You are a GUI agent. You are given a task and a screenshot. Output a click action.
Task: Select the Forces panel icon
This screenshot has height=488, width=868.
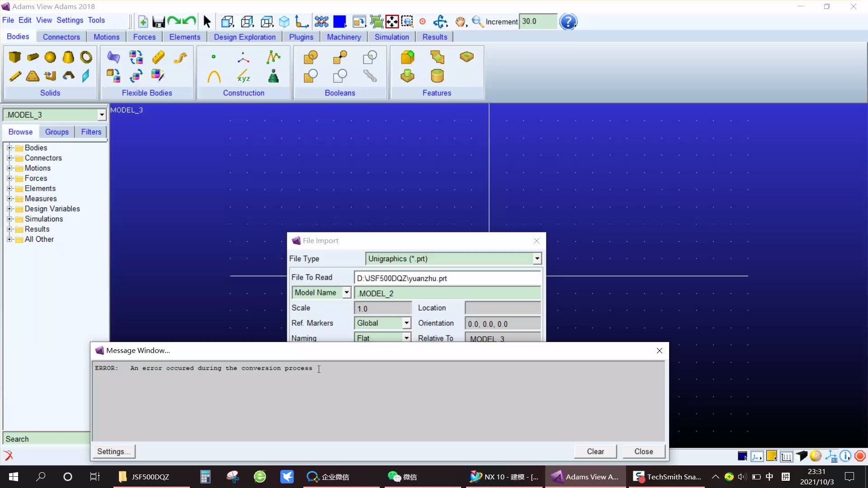145,37
